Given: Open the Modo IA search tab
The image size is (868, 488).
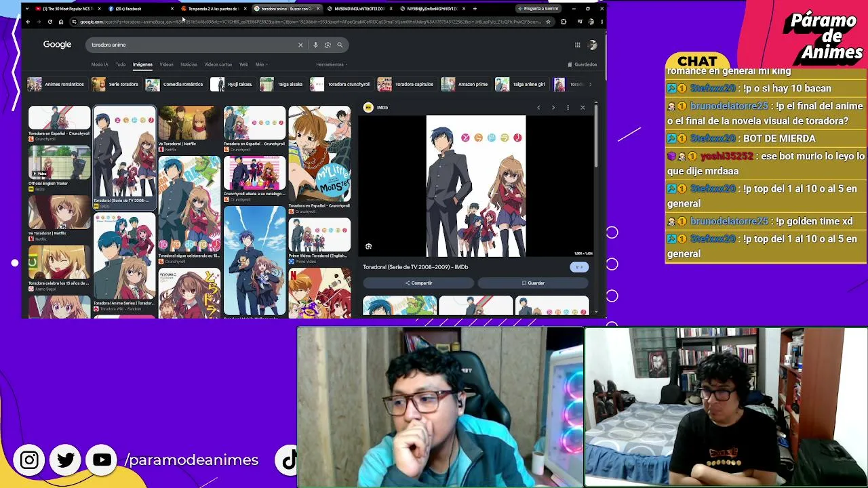Looking at the screenshot, I should (100, 64).
